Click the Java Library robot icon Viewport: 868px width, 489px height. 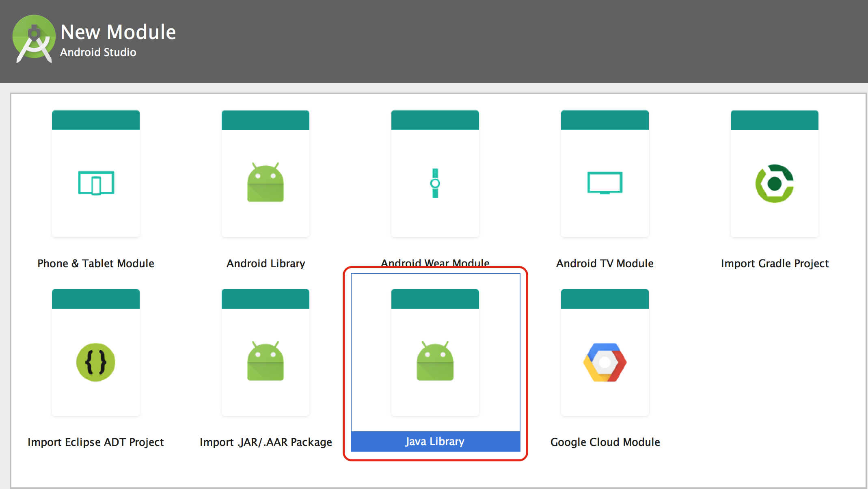coord(435,361)
